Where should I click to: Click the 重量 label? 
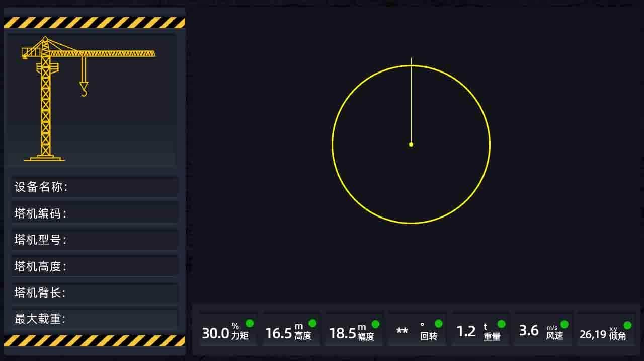tap(492, 336)
